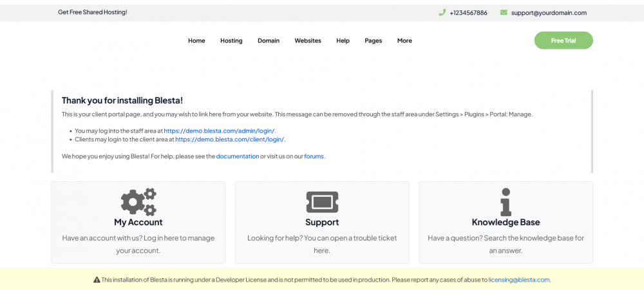Screen dimensions: 644x290
Task: Open the staff admin login link
Action: [220, 131]
